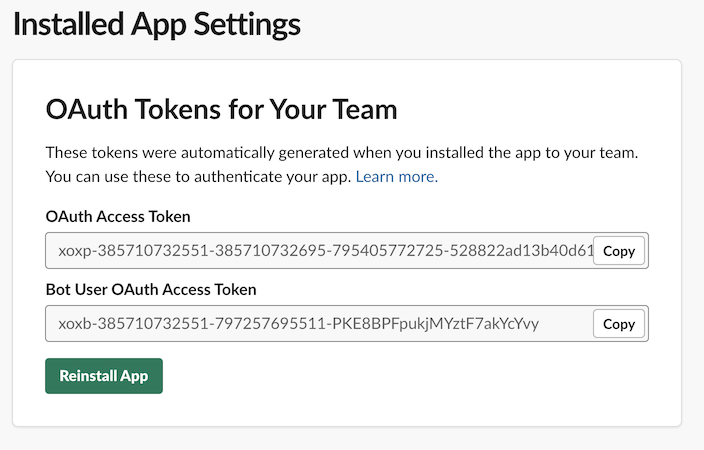Click the Reinstall App button
This screenshot has width=704, height=450.
[x=104, y=376]
